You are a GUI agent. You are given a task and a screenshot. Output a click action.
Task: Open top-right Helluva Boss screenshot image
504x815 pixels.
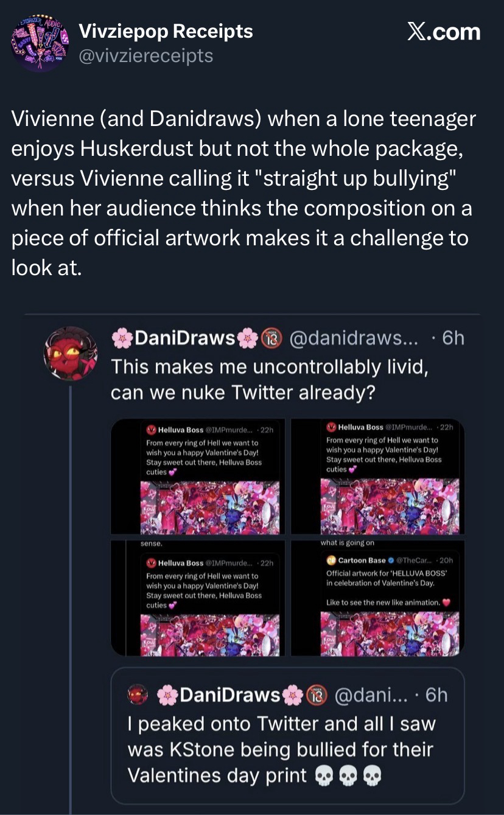(x=377, y=477)
